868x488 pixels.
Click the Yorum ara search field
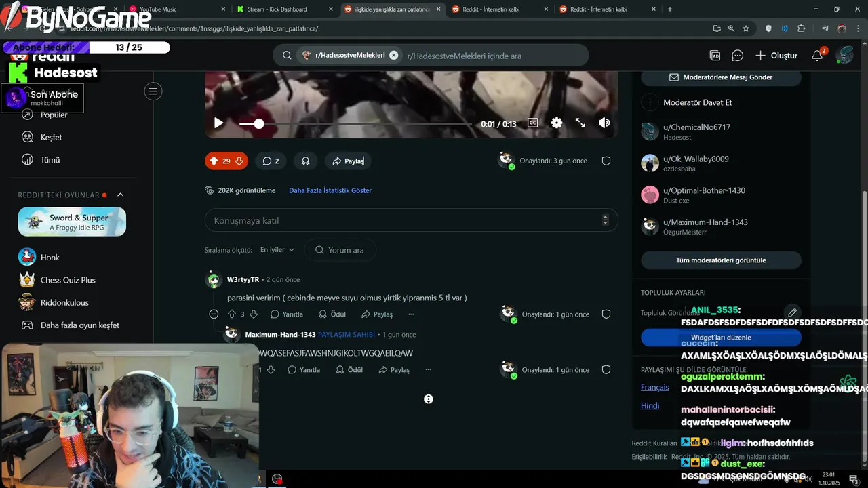click(x=340, y=250)
